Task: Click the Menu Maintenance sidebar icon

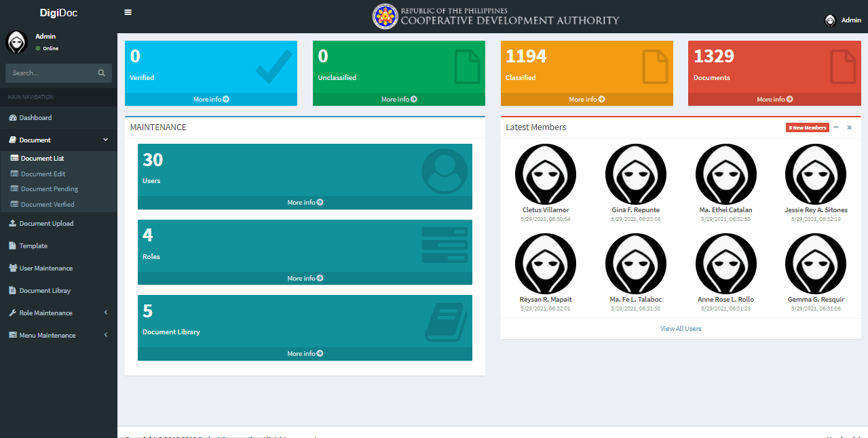Action: [x=13, y=335]
